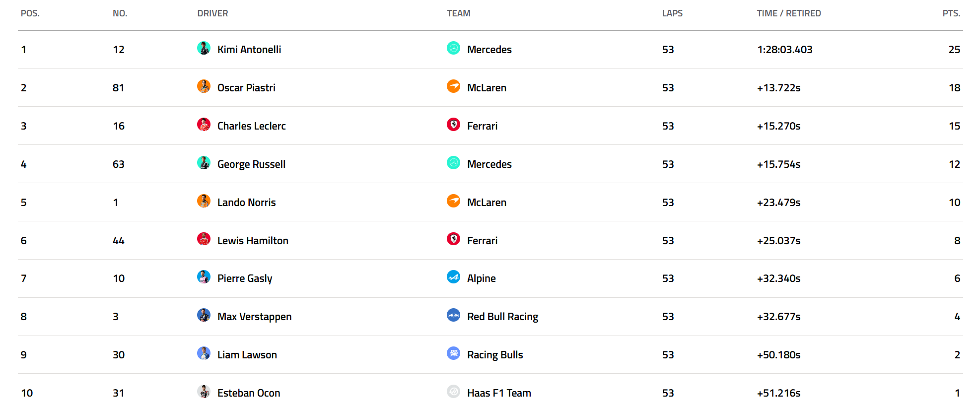980x407 pixels.
Task: Click Pierre Gasly's Alpine team logo
Action: tap(453, 277)
